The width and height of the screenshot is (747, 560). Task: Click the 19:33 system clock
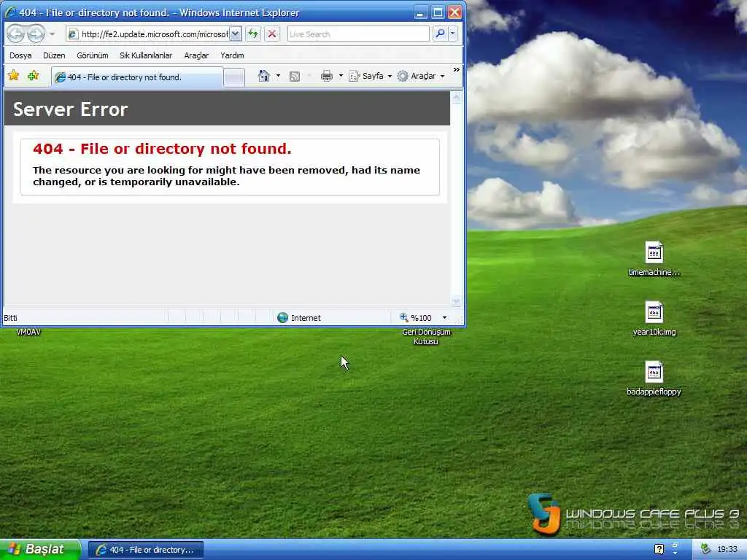[727, 550]
